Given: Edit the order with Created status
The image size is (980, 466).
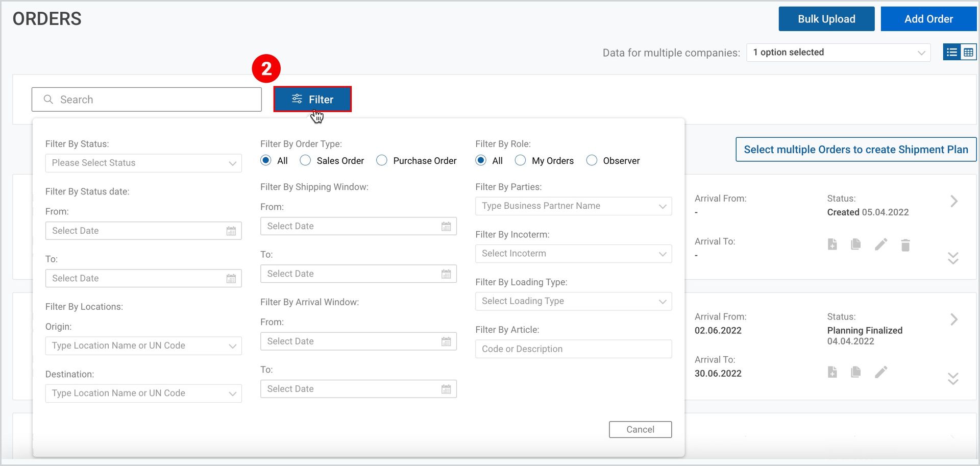Looking at the screenshot, I should point(881,244).
